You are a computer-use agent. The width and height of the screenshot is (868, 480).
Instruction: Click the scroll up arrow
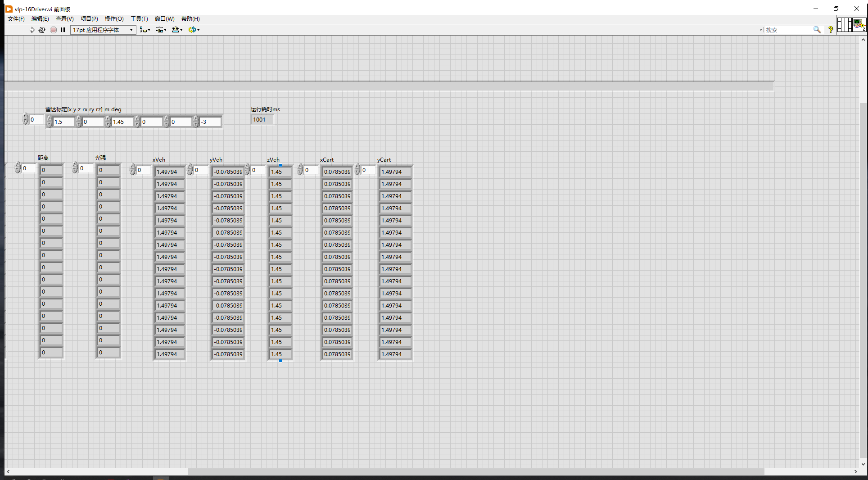[x=863, y=40]
